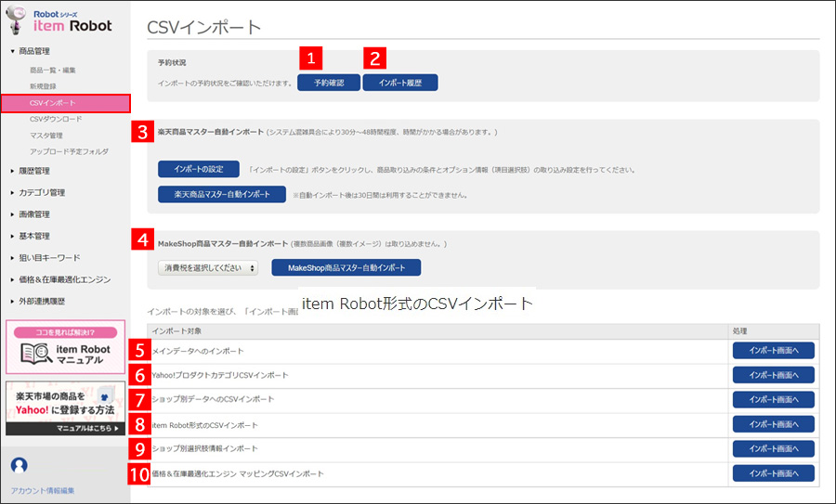Expand the カテゴリ管理 menu section
The width and height of the screenshot is (836, 504).
(38, 192)
